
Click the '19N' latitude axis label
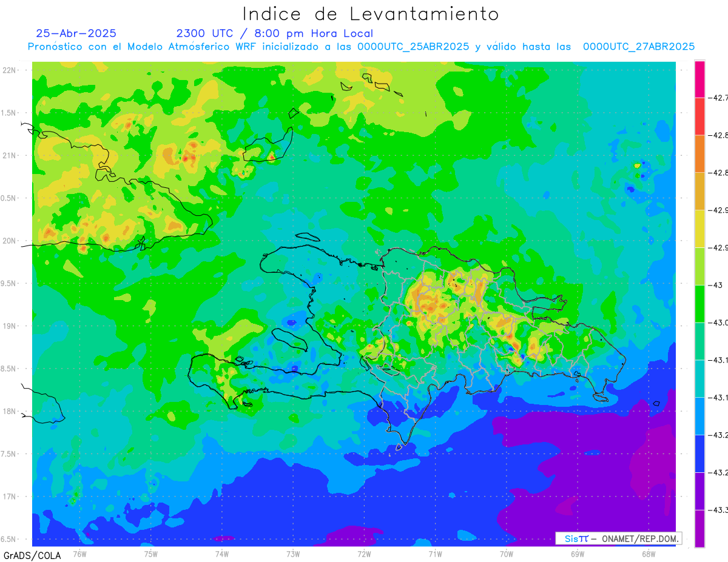[x=9, y=326]
